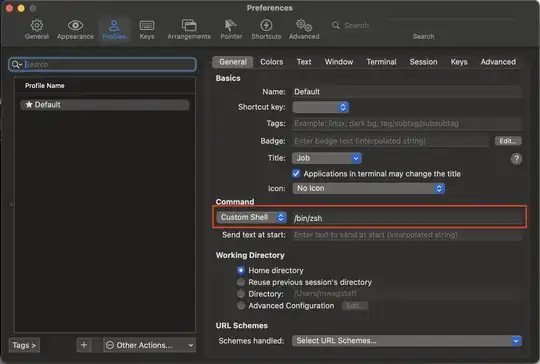540x364 pixels.
Task: Select the Home directory radio button
Action: (241, 270)
